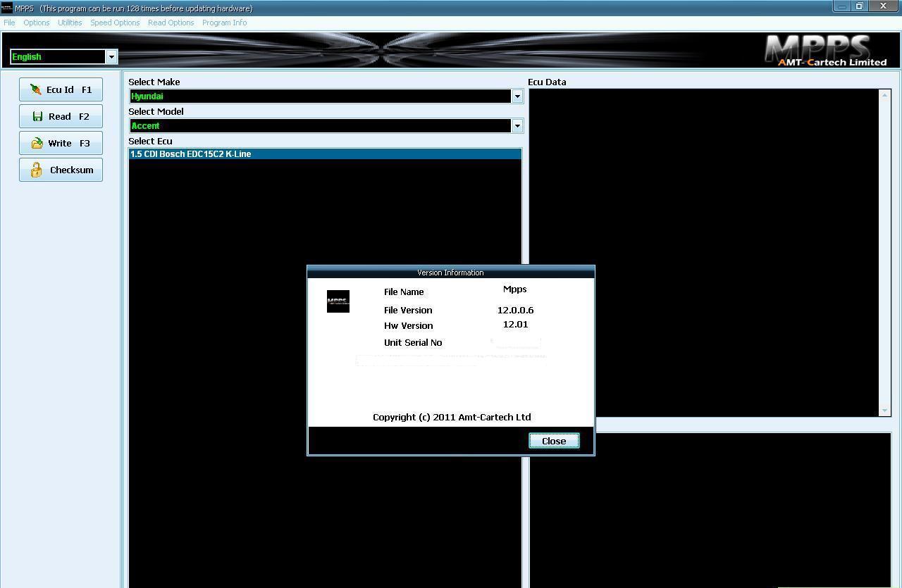Click the Ecu Id F1 button
The height and width of the screenshot is (588, 902).
click(61, 89)
